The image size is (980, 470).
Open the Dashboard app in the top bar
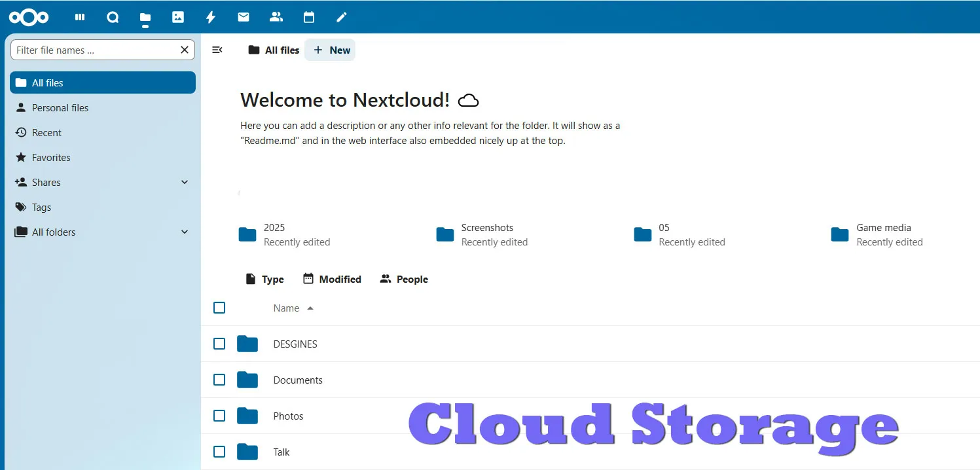(x=79, y=17)
